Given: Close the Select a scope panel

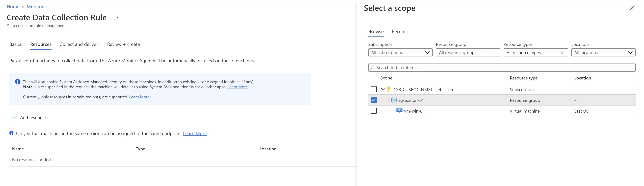Looking at the screenshot, I should (632, 8).
